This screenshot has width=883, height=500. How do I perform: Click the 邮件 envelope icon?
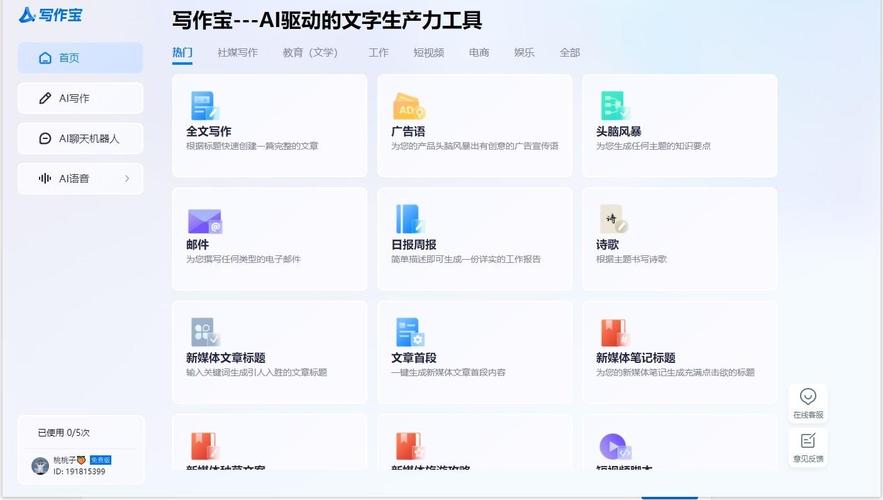point(204,221)
